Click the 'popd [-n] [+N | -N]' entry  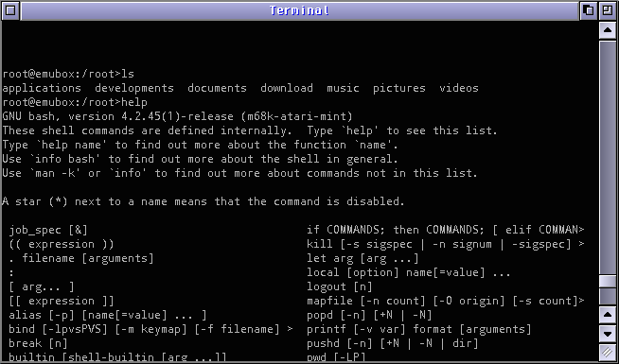tap(369, 316)
